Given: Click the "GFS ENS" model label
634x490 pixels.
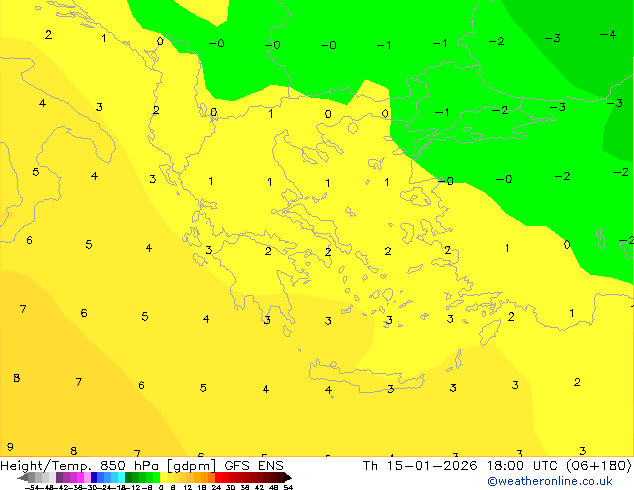Looking at the screenshot, I should 254,465.
